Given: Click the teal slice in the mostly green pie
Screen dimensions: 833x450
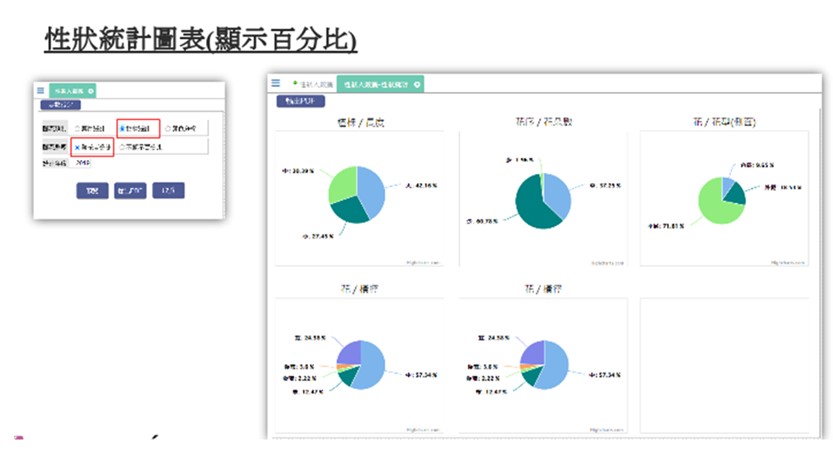Looking at the screenshot, I should click(736, 194).
